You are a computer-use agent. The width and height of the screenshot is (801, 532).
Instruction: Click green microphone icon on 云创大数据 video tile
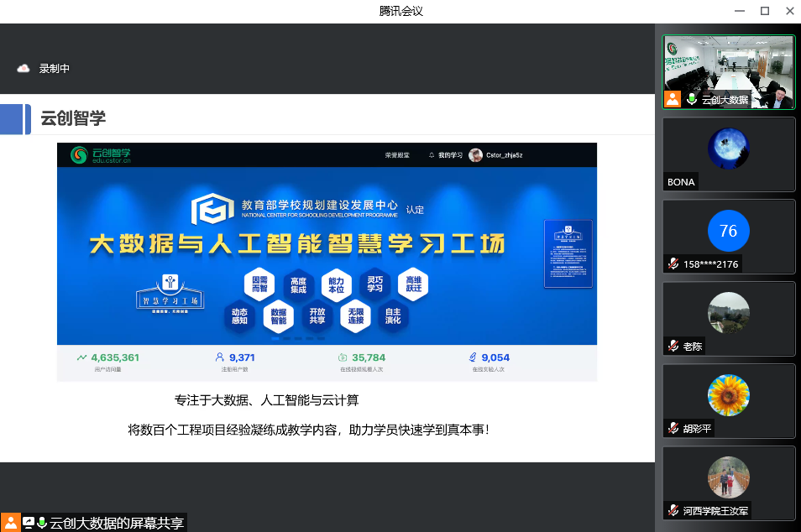pos(692,99)
